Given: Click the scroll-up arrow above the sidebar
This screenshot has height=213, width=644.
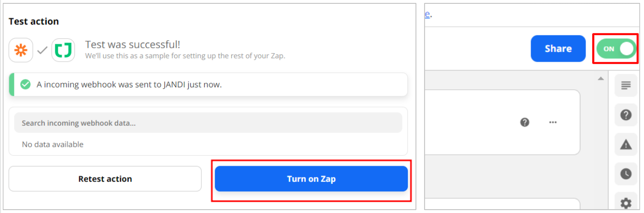Looking at the screenshot, I should (x=600, y=78).
